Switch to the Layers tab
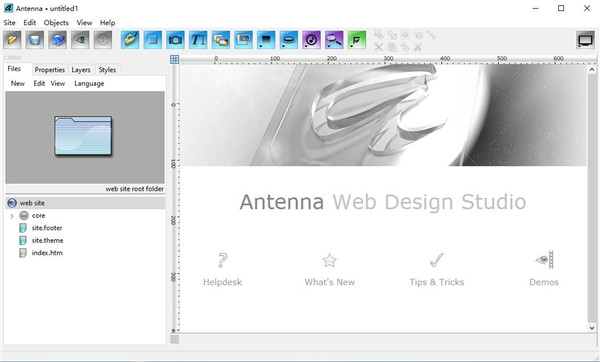 coord(81,70)
